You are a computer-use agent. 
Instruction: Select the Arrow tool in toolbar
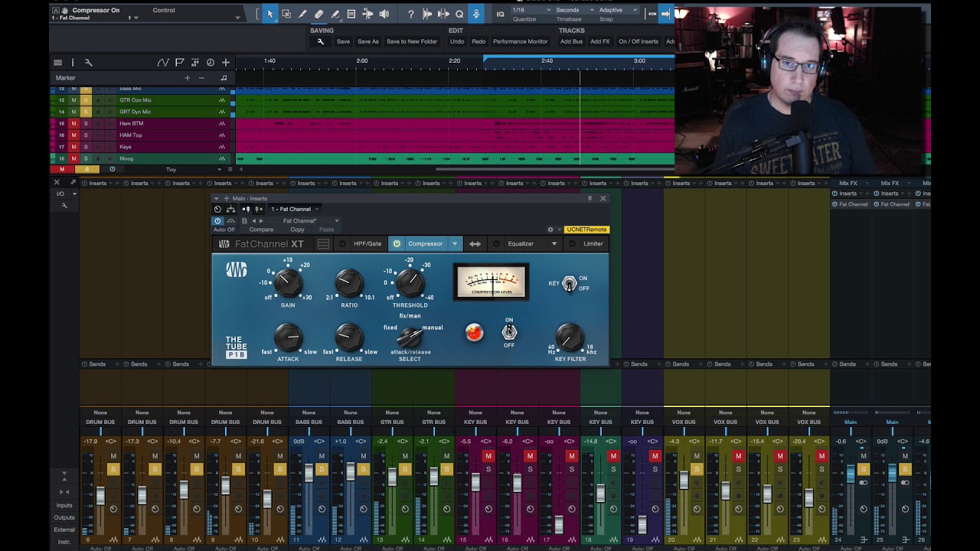(x=270, y=14)
